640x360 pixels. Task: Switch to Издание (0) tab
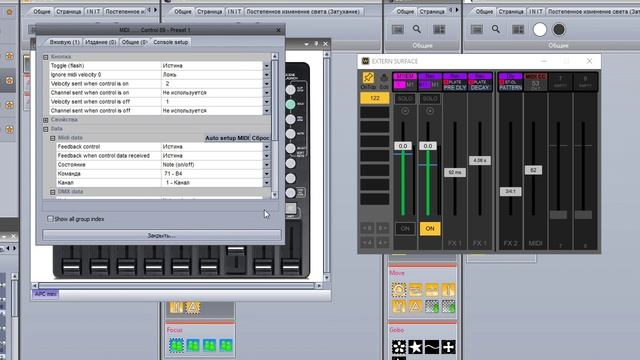click(x=100, y=42)
